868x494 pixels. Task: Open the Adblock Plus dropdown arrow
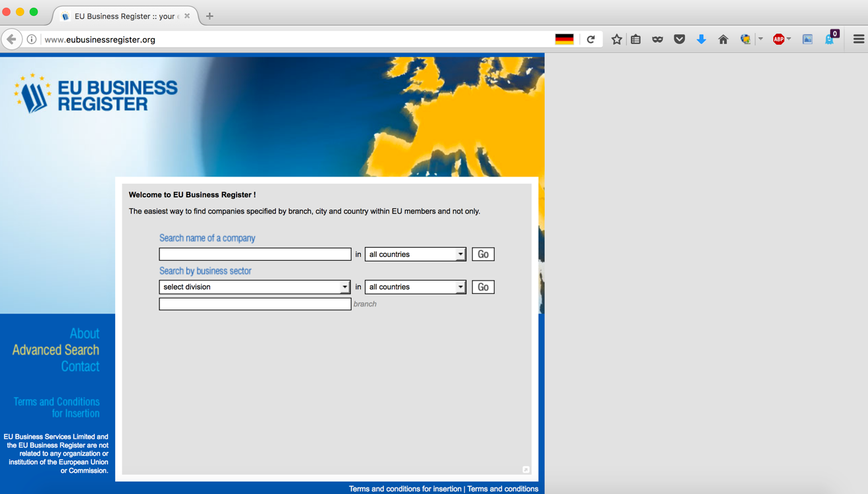[x=789, y=40]
